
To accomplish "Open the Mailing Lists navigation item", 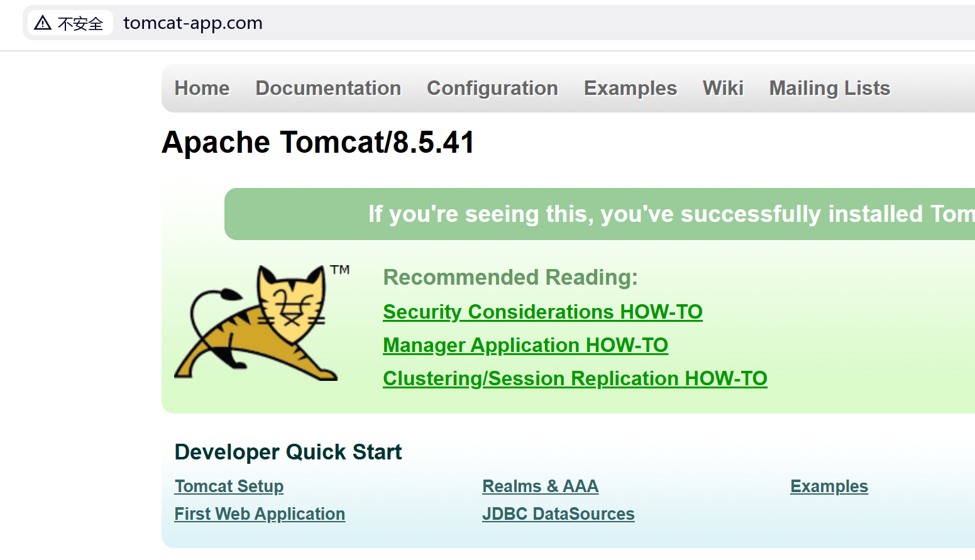I will 830,88.
